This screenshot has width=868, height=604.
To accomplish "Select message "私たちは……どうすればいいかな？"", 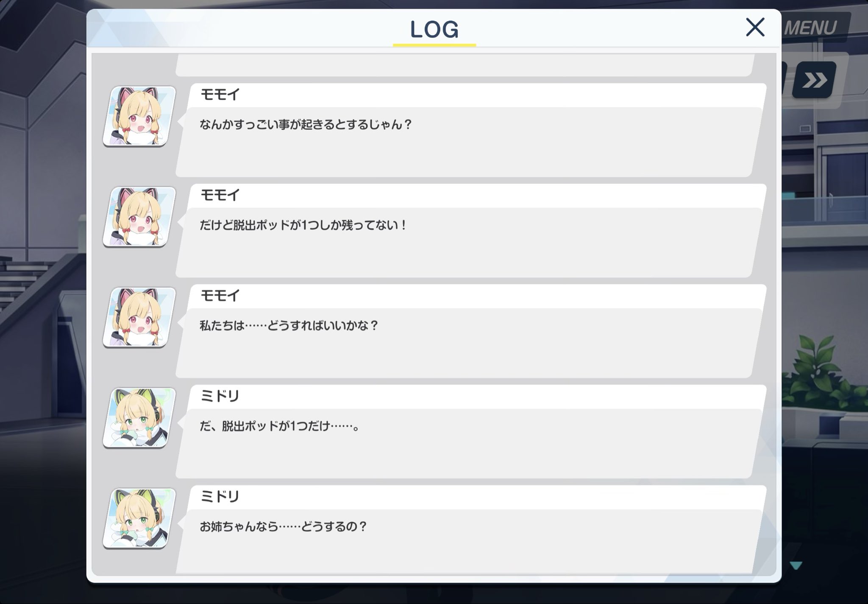I will tap(289, 326).
